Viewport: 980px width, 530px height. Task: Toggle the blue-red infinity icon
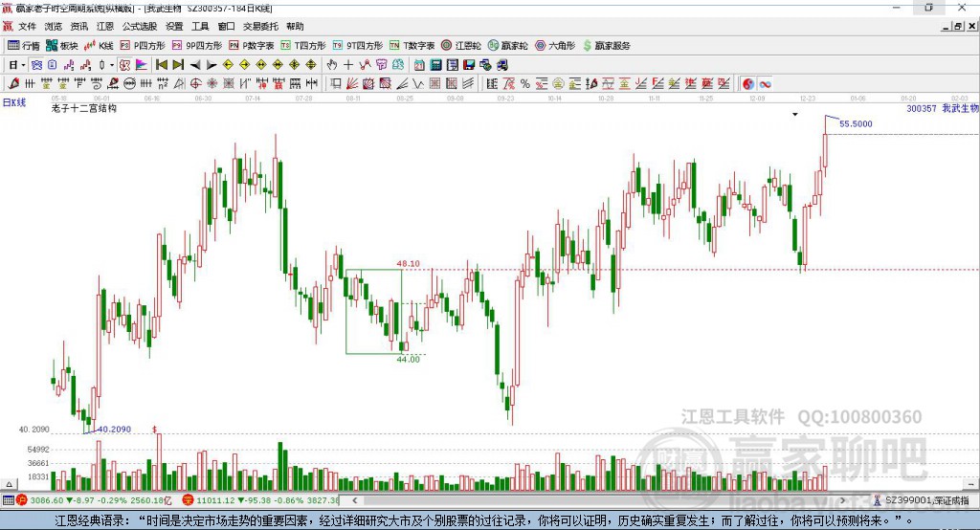765,84
